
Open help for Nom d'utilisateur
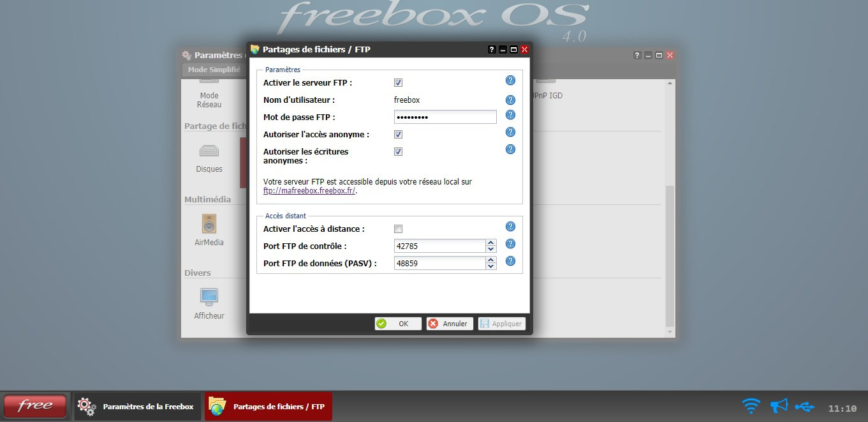(510, 100)
